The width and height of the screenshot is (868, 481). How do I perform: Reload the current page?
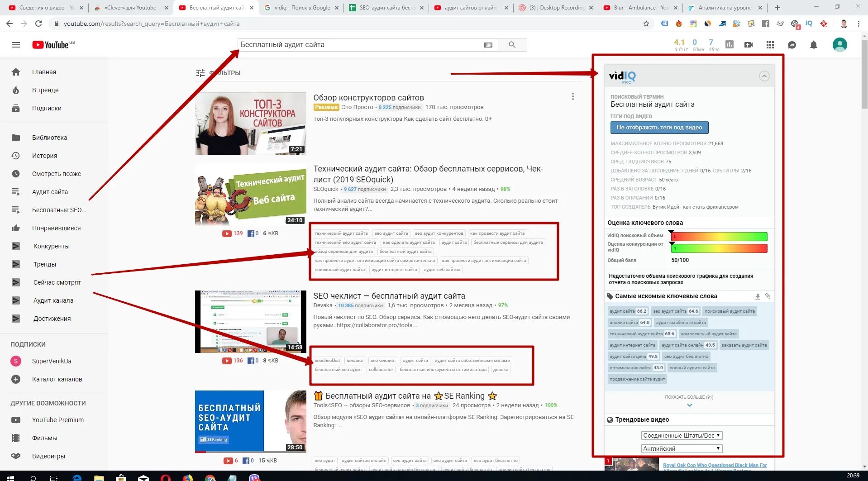coord(38,24)
